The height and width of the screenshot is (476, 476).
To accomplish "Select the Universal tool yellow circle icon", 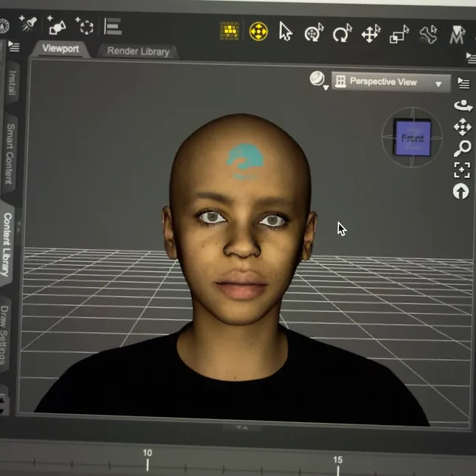I will click(x=258, y=31).
